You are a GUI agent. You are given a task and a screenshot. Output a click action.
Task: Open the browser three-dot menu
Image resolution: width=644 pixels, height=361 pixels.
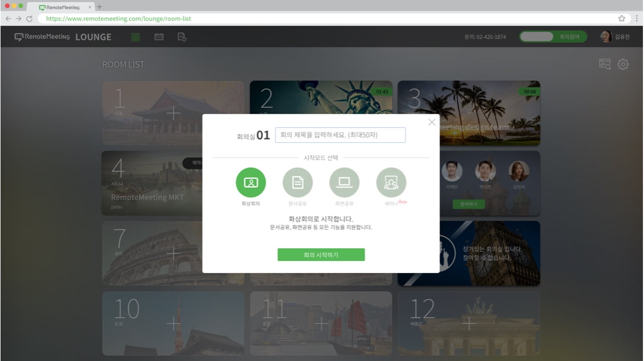(x=636, y=19)
